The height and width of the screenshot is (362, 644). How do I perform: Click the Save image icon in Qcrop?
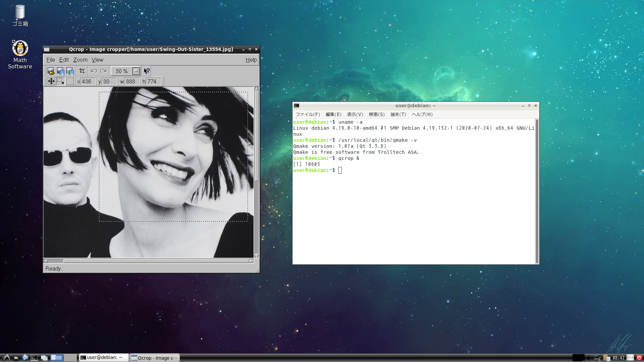click(x=60, y=71)
